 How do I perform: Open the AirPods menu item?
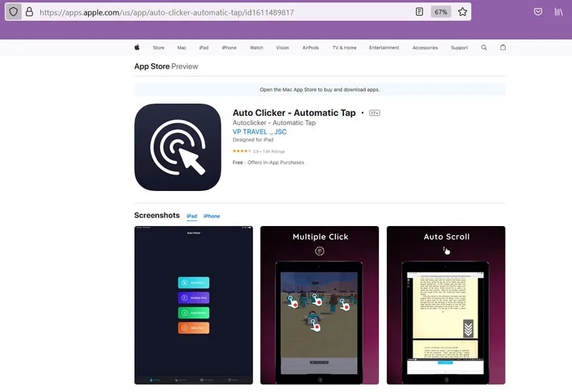click(310, 47)
